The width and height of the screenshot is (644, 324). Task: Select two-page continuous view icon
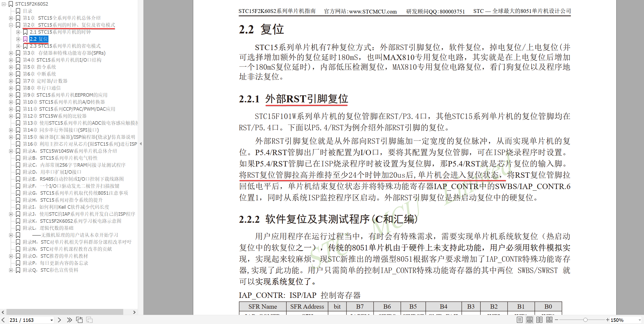click(x=549, y=320)
